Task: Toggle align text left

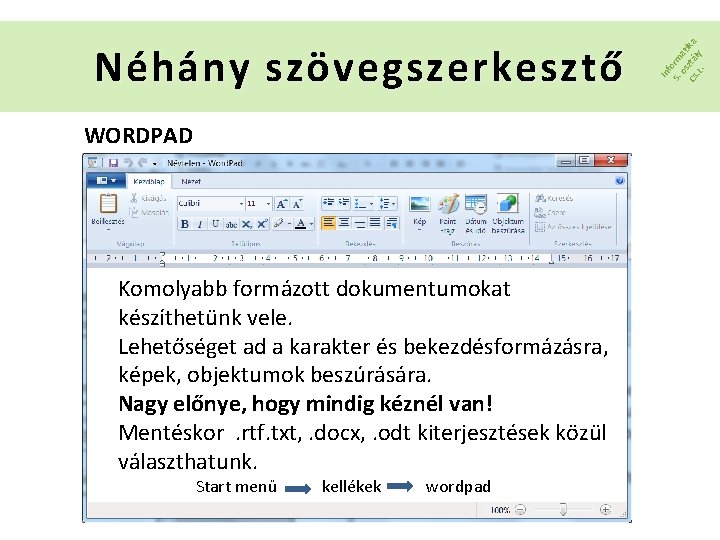Action: 328,223
